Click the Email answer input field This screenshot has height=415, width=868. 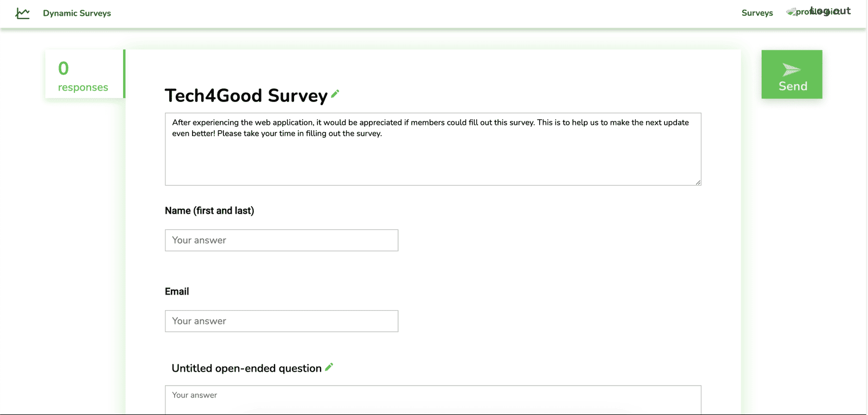[281, 321]
